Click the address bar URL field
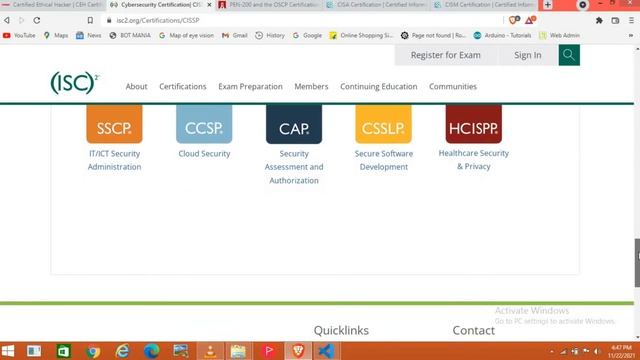The width and height of the screenshot is (640, 360). [x=302, y=20]
